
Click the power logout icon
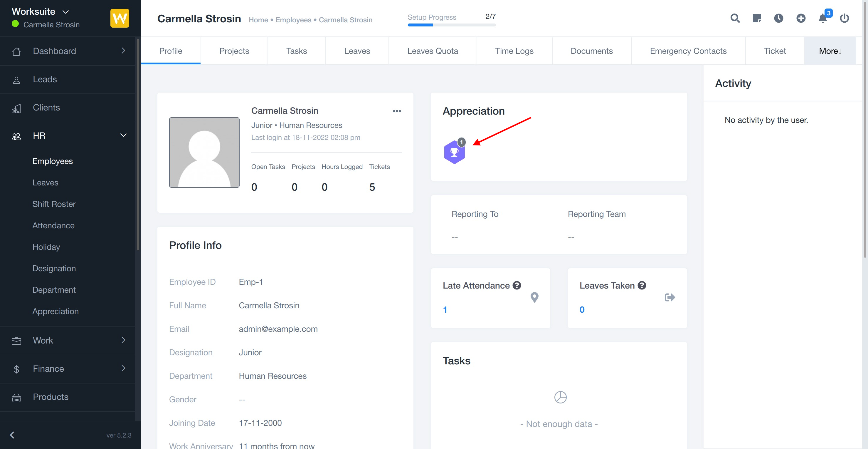coord(844,18)
